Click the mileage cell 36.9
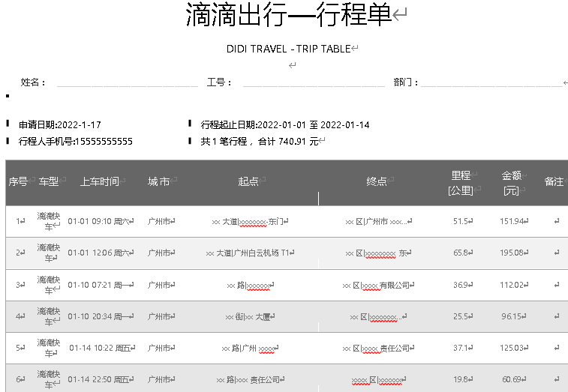This screenshot has width=568, height=392. tap(461, 285)
